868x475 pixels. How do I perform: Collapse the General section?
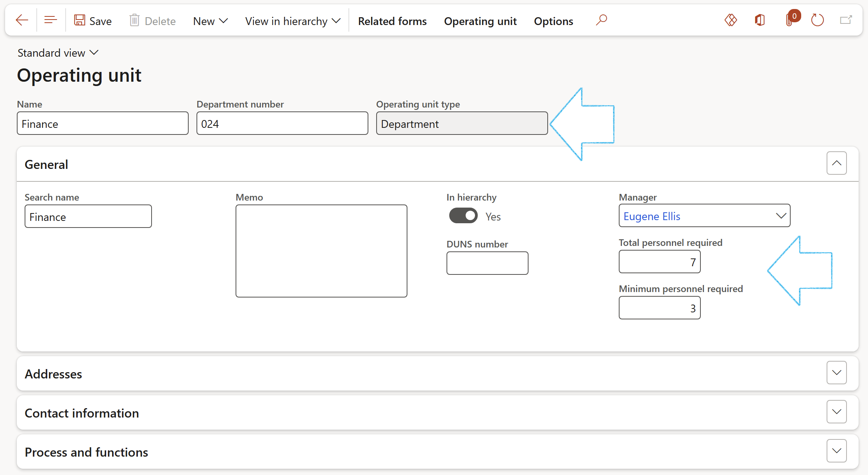(836, 163)
